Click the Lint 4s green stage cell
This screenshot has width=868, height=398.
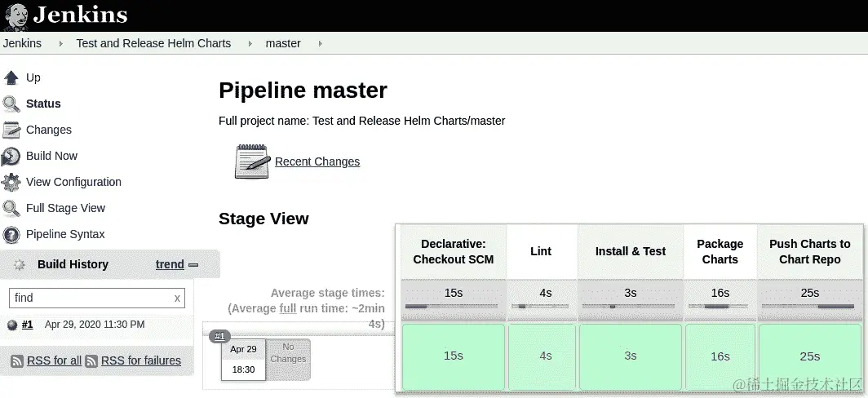[x=542, y=357]
